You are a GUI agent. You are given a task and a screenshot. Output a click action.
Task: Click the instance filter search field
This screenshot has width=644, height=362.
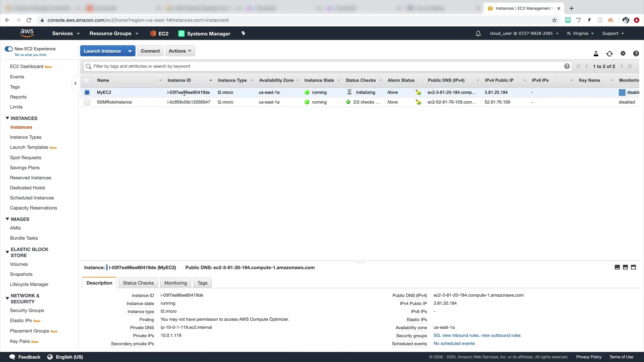(x=325, y=66)
